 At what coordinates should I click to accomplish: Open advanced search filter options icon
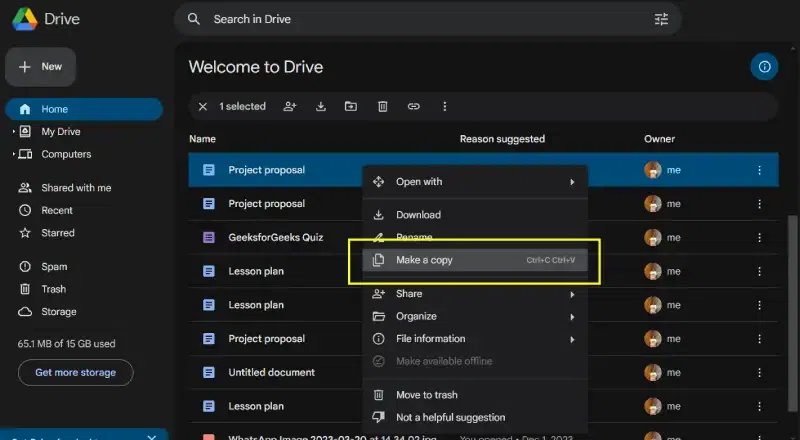click(661, 19)
